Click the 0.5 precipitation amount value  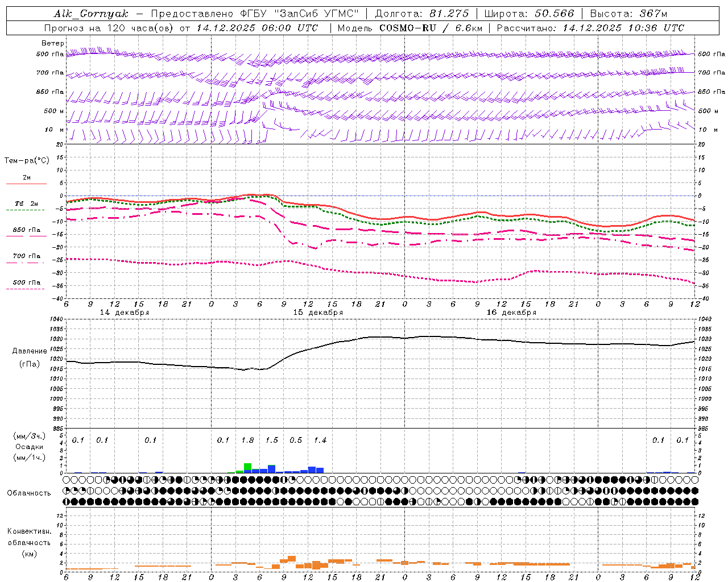tap(296, 440)
